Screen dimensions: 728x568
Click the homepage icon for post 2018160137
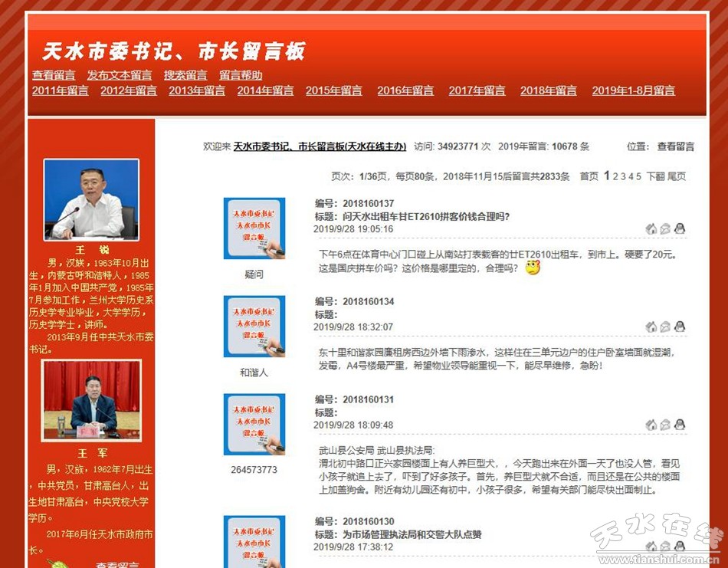click(x=651, y=228)
